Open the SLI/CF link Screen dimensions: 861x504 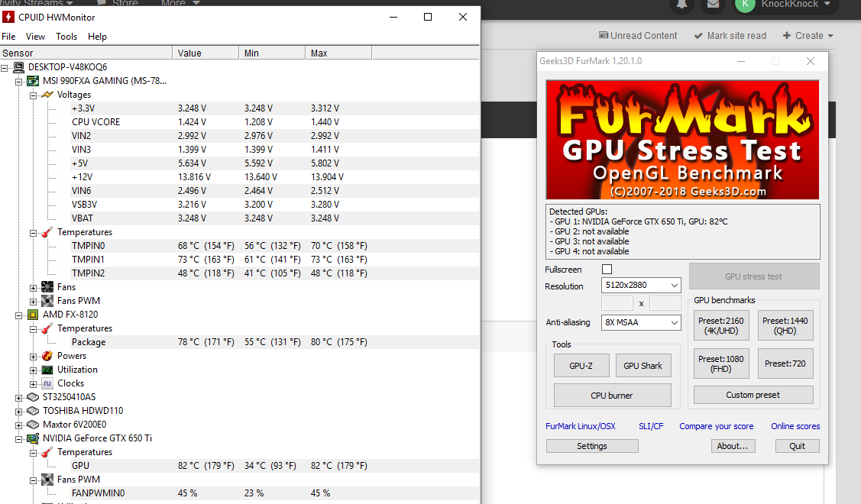[x=651, y=426]
